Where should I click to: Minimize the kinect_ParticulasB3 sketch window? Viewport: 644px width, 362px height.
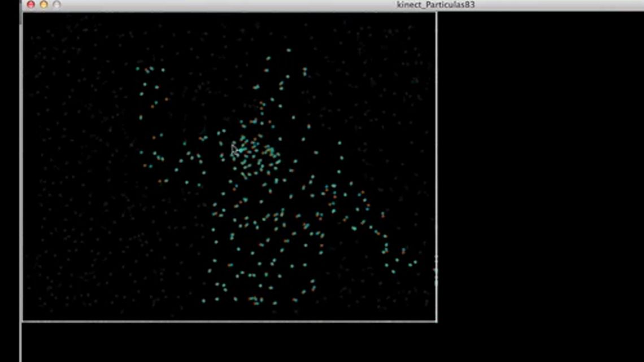pos(44,5)
